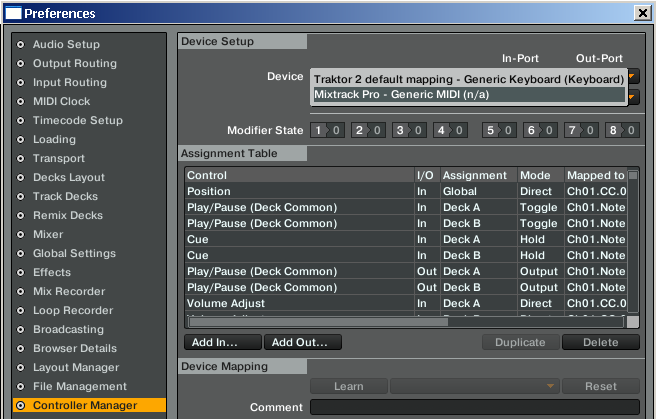The width and height of the screenshot is (656, 419).
Task: Select Play/Pause Deck B Toggle row
Action: point(406,223)
